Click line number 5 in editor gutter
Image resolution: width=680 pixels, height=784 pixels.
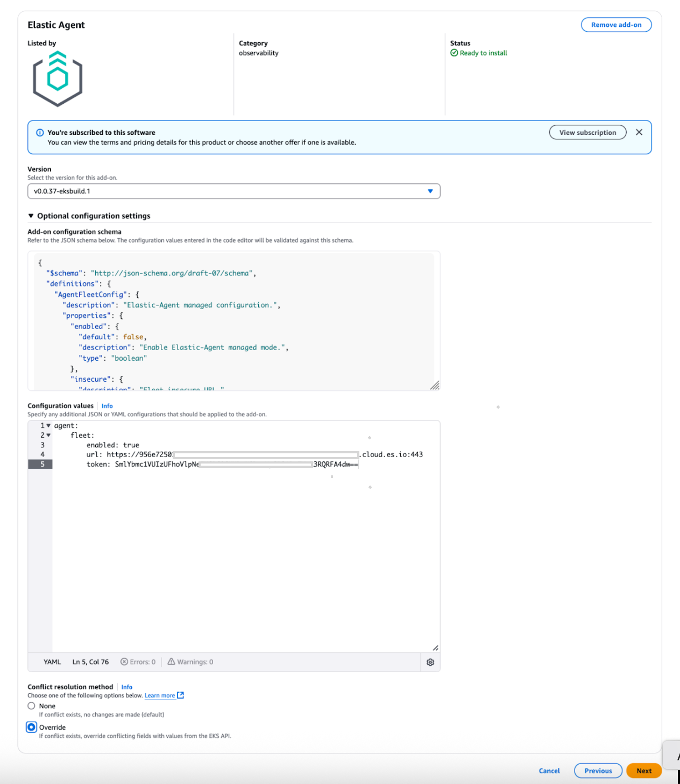[x=42, y=464]
